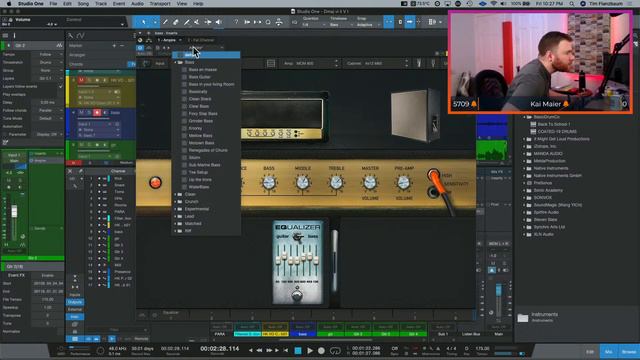The height and width of the screenshot is (360, 640).
Task: Click the Edit button at bottom right
Action: (x=590, y=352)
